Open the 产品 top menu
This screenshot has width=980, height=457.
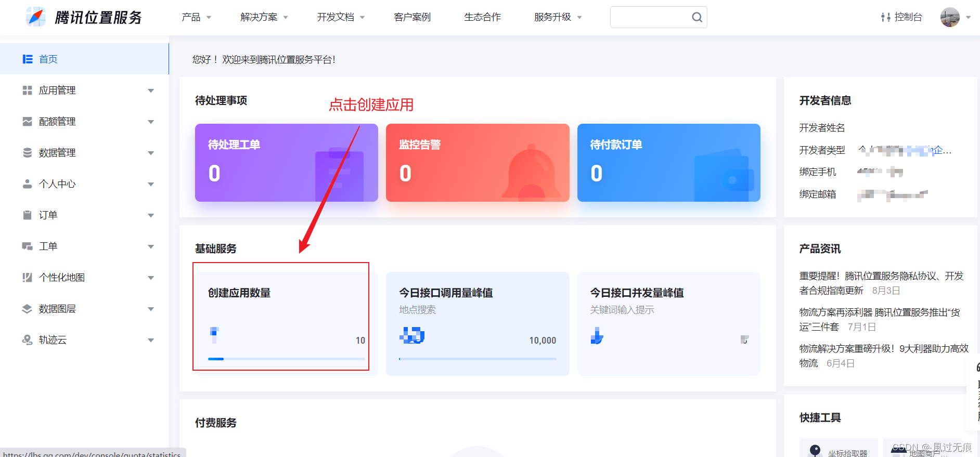click(197, 17)
